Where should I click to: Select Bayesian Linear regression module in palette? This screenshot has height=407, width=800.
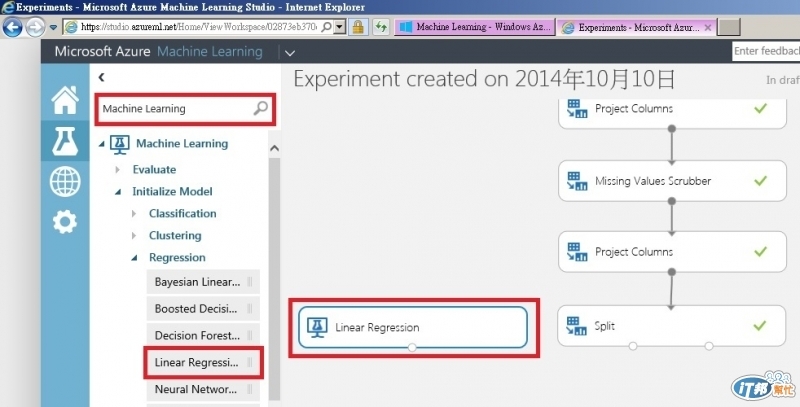click(x=203, y=282)
